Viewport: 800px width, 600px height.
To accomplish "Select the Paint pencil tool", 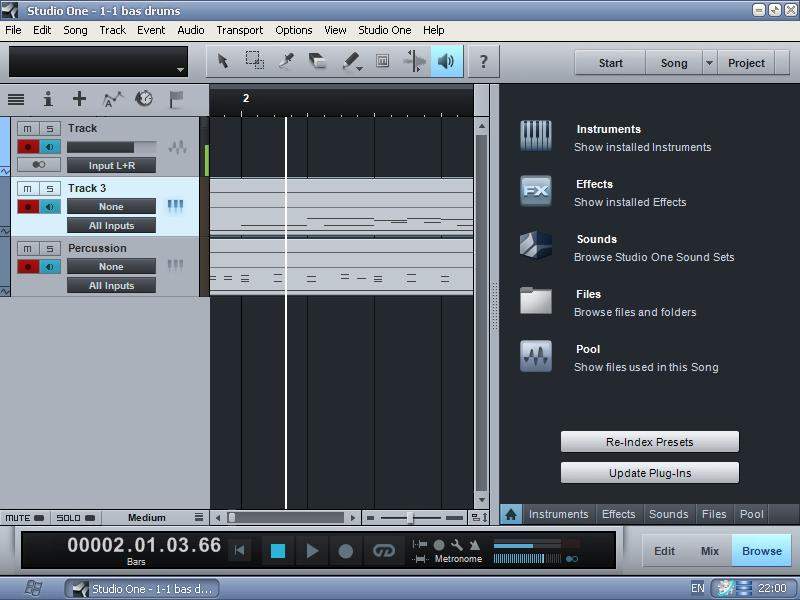I will coord(350,62).
